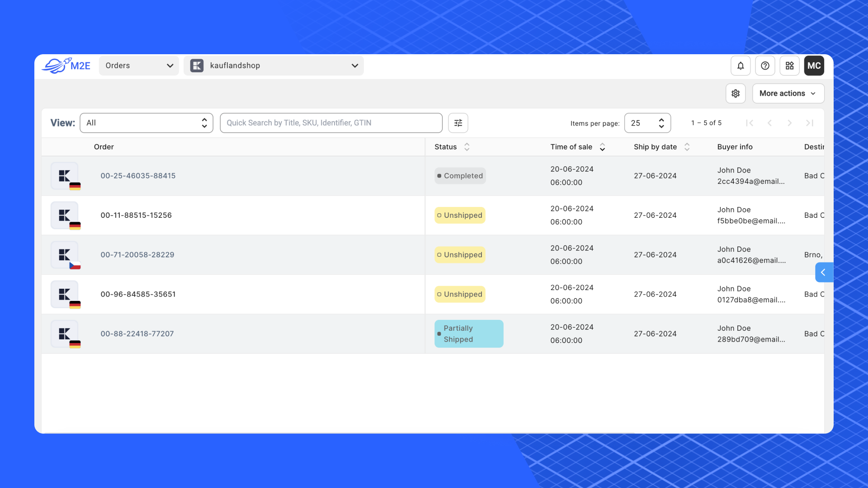Image resolution: width=868 pixels, height=488 pixels.
Task: Click inside the Quick Search field
Action: pyautogui.click(x=331, y=122)
